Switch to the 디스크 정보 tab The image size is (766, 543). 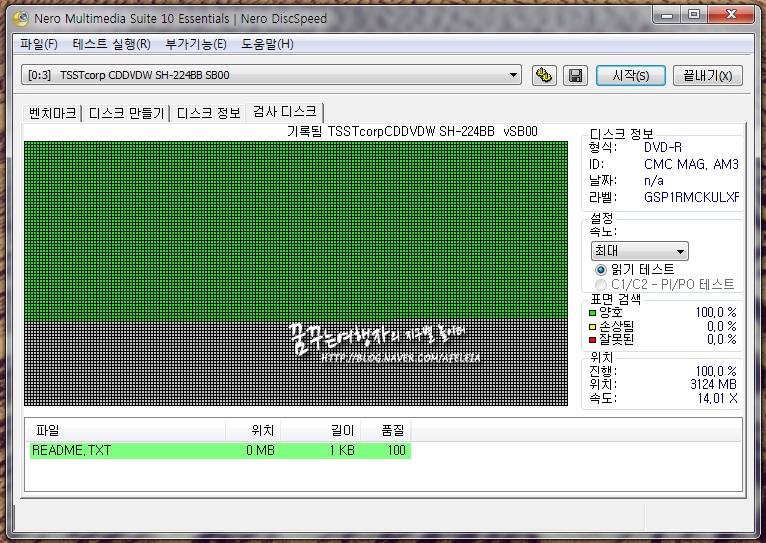(x=209, y=113)
